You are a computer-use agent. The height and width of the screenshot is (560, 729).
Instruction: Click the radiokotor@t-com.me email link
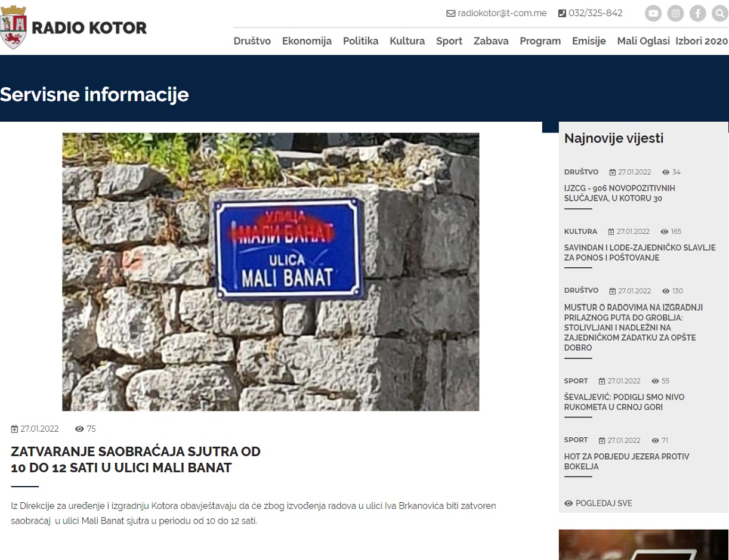pyautogui.click(x=502, y=13)
